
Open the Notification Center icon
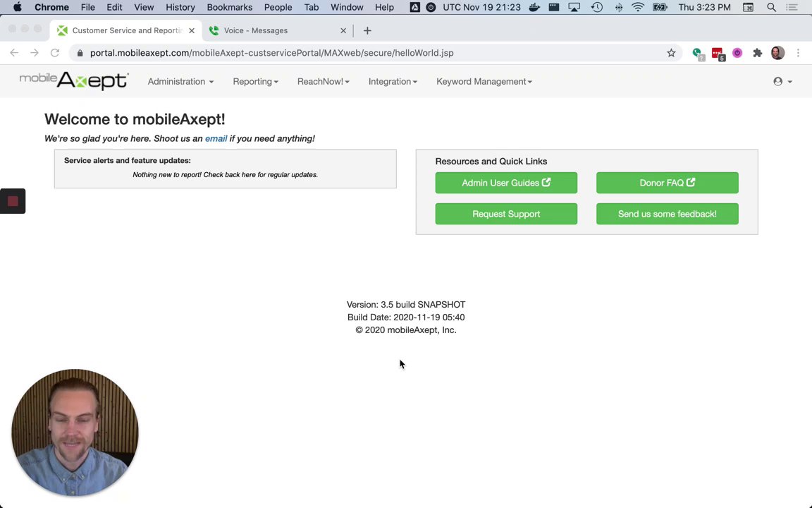tap(792, 7)
